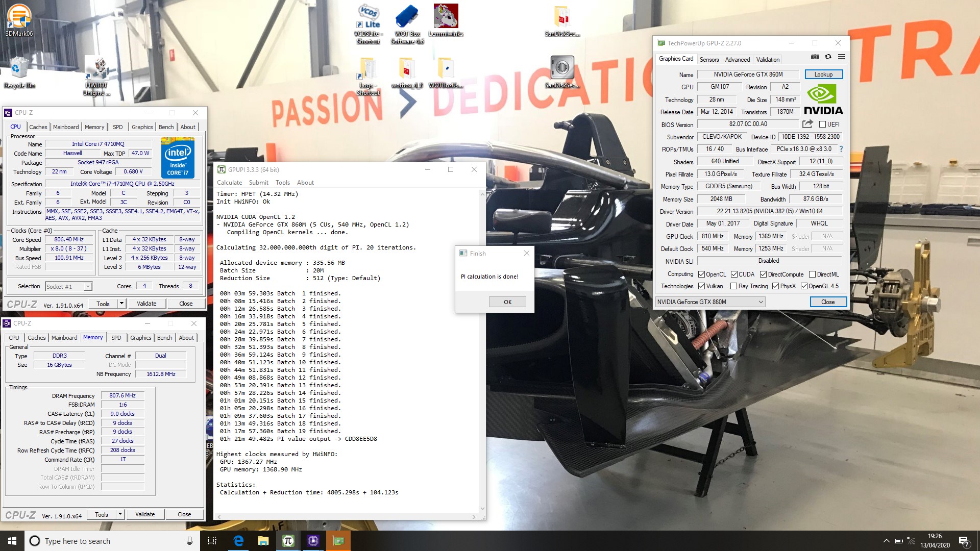Open the WOT Box Software 4.6 icon
Viewport: 980px width, 551px height.
point(407,23)
